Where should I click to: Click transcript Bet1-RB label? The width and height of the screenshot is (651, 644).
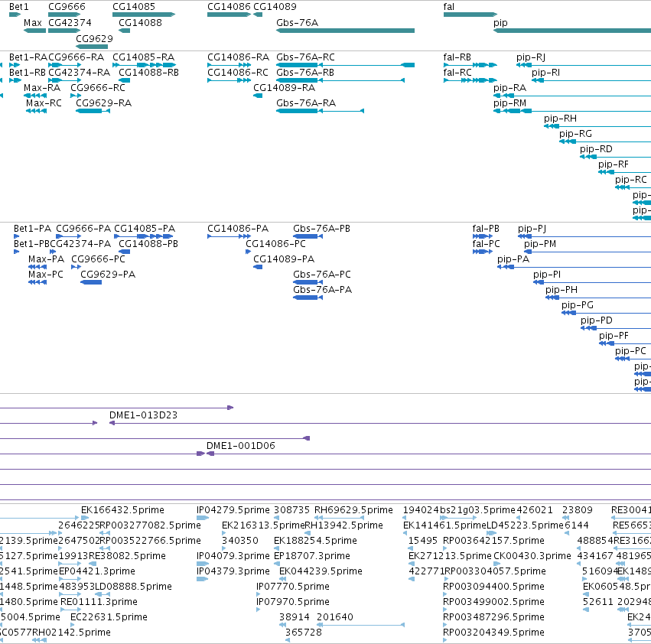click(28, 73)
